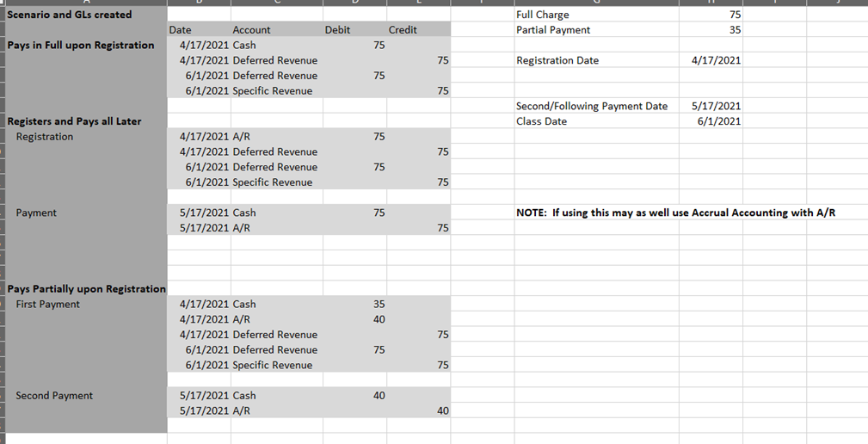Select 'Pays Partially upon Registration' cell
The width and height of the screenshot is (868, 444).
[x=86, y=288]
